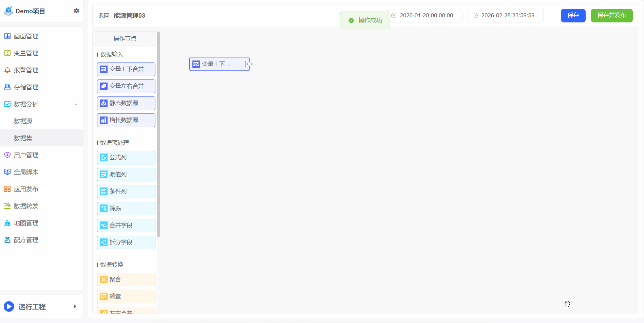The width and height of the screenshot is (644, 323).
Task: Open the canvas node's three-dot menu
Action: coord(245,64)
